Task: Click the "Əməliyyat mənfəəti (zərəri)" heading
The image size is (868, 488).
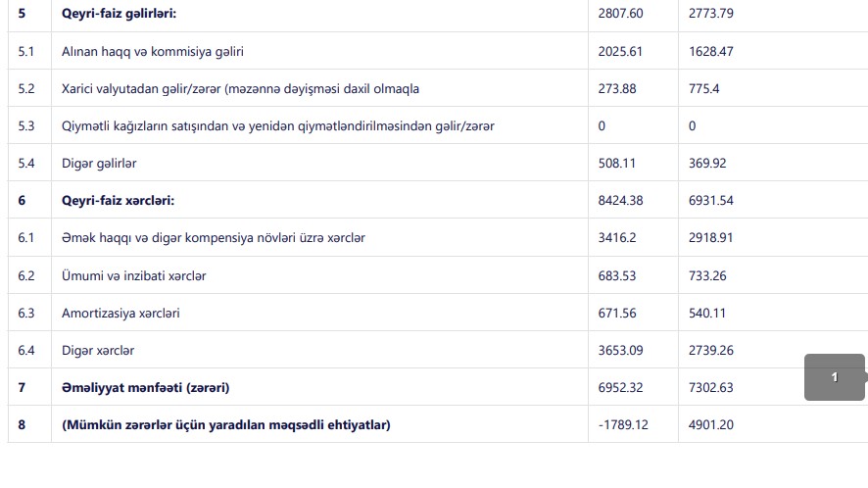Action: click(x=145, y=387)
